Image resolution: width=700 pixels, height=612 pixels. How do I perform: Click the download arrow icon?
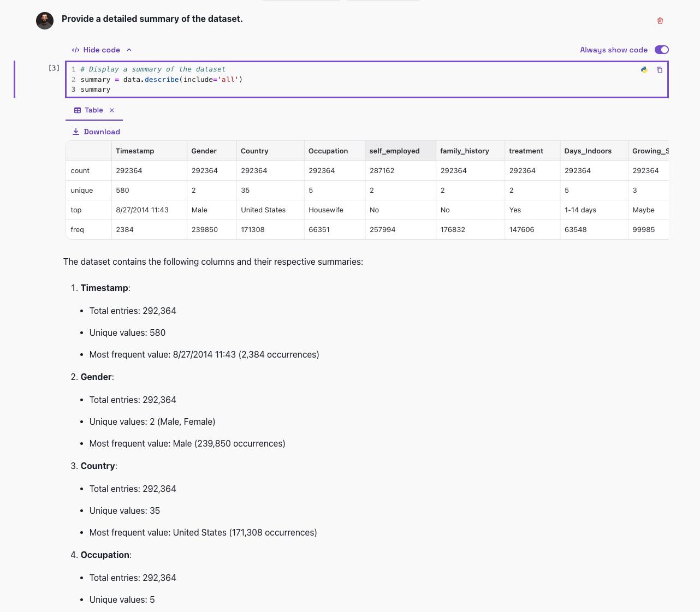pos(76,132)
